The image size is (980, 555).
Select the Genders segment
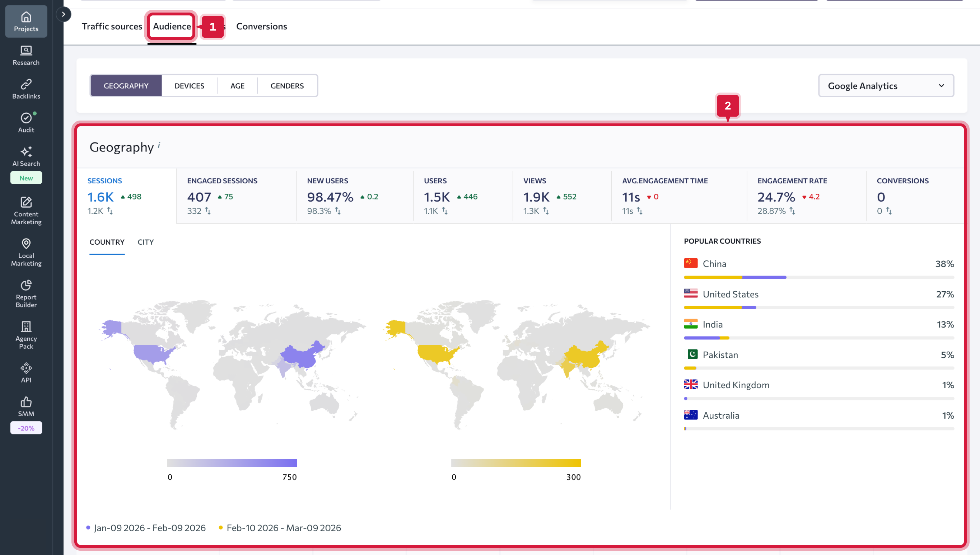pos(287,86)
